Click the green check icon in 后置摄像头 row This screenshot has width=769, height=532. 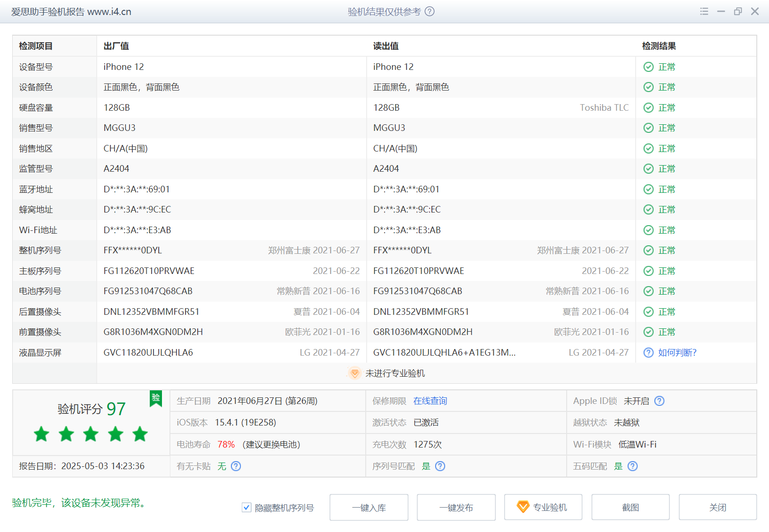click(x=648, y=312)
